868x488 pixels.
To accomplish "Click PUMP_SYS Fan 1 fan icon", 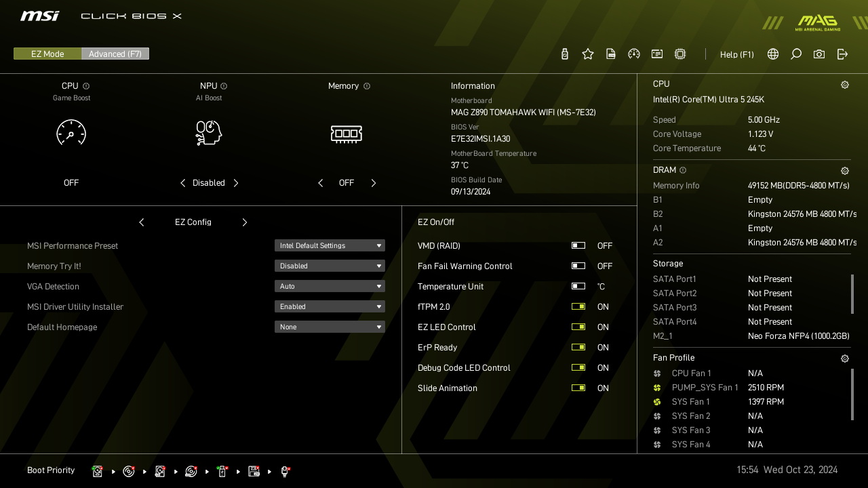I will point(657,388).
